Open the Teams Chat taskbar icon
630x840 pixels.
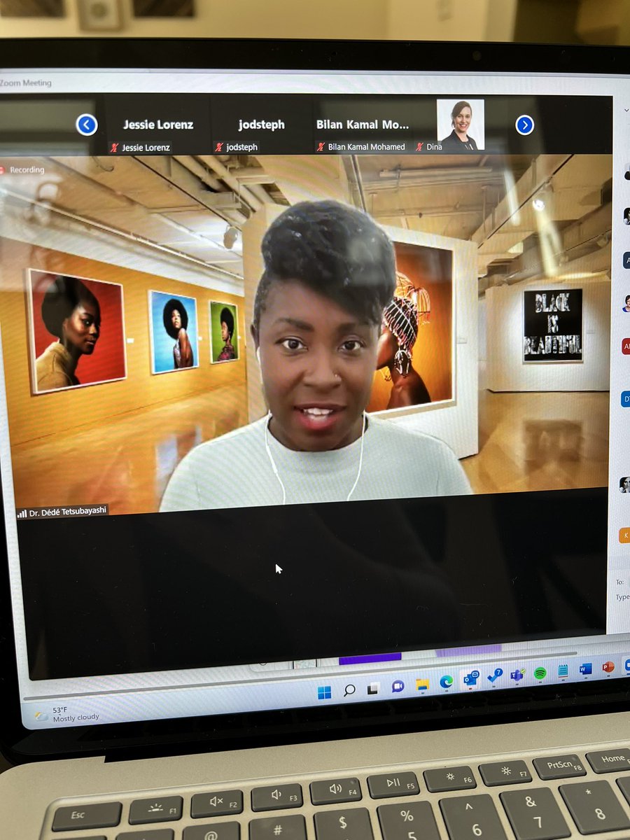tap(398, 686)
